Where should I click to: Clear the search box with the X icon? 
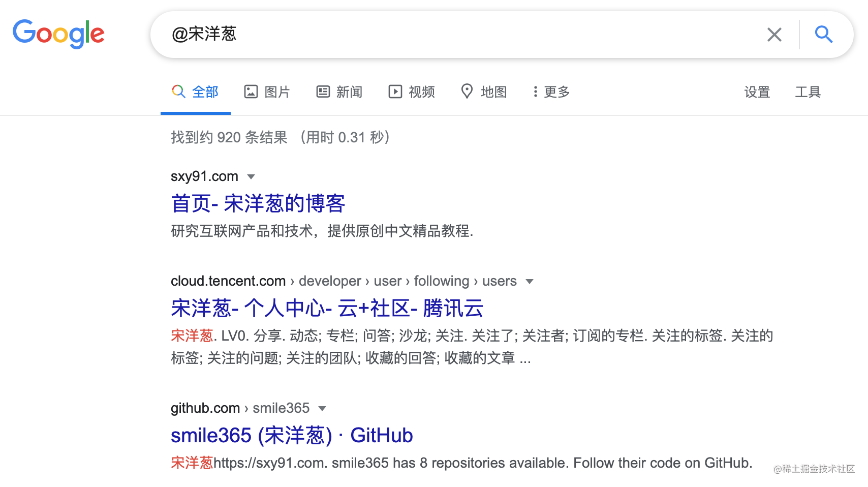774,35
